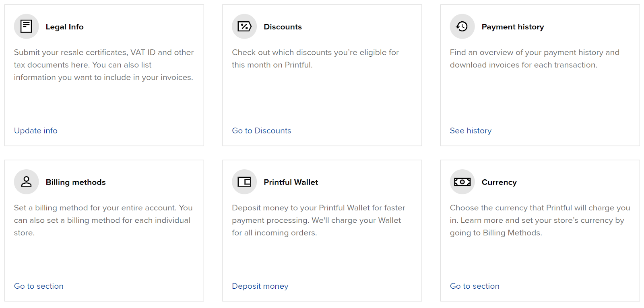Go to section under Billing methods
Image resolution: width=644 pixels, height=308 pixels.
(39, 286)
